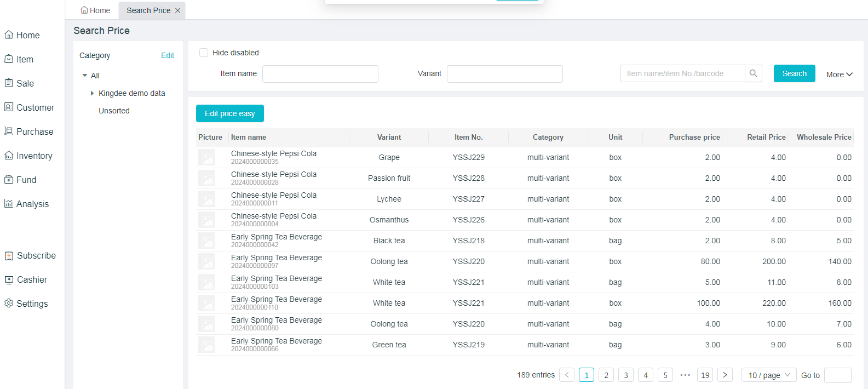Screen dimensions: 868x389
Task: Go to Purchase via sidebar icon
Action: click(9, 131)
